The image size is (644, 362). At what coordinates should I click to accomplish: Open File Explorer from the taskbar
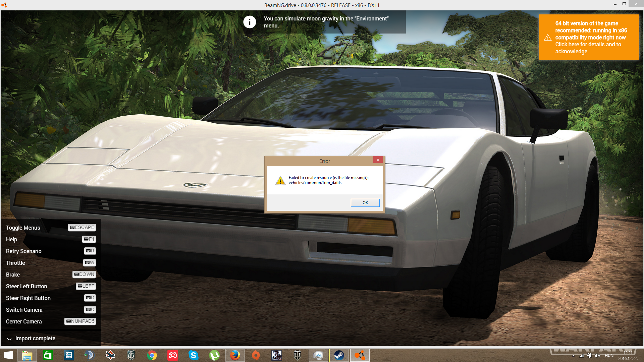click(27, 355)
